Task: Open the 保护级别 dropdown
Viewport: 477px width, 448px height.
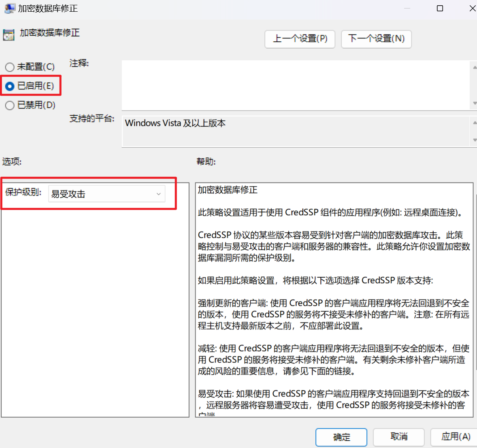Action: point(106,194)
